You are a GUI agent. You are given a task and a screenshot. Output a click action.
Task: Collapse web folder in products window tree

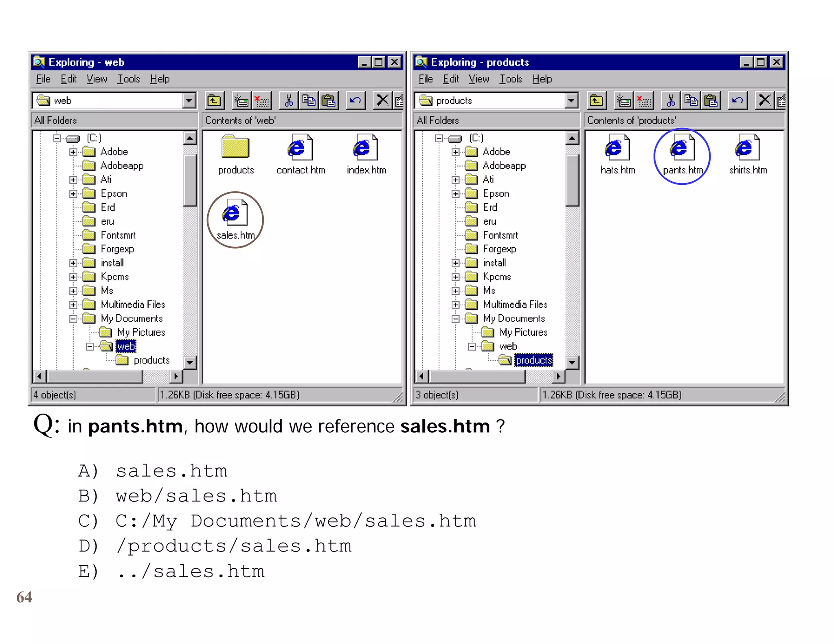coord(472,346)
